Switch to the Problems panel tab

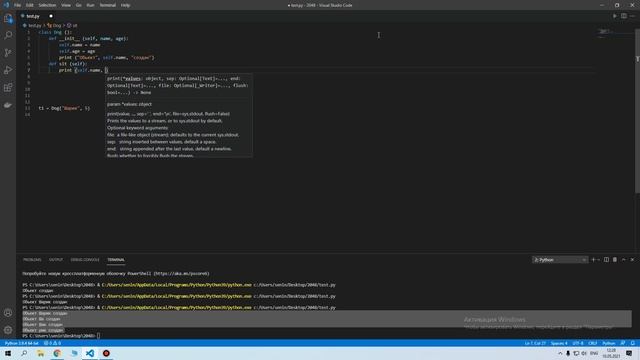click(32, 260)
